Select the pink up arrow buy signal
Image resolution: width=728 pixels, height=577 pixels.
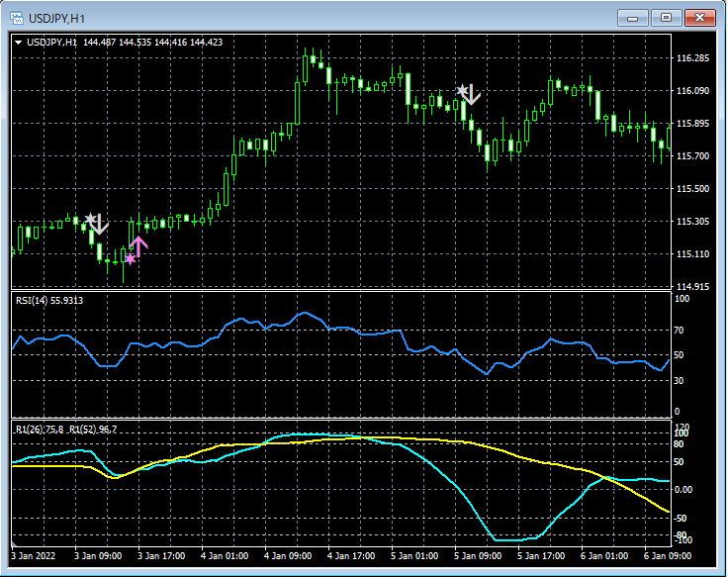pos(138,246)
